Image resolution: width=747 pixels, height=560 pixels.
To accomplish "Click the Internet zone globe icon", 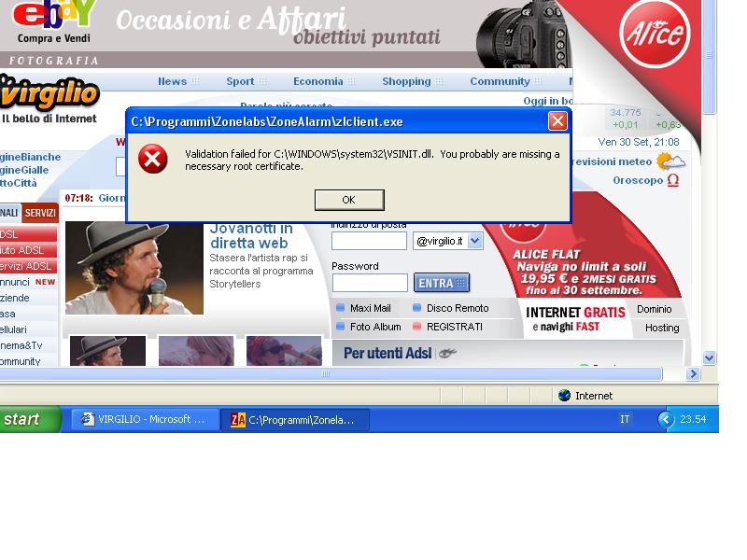I will (565, 395).
